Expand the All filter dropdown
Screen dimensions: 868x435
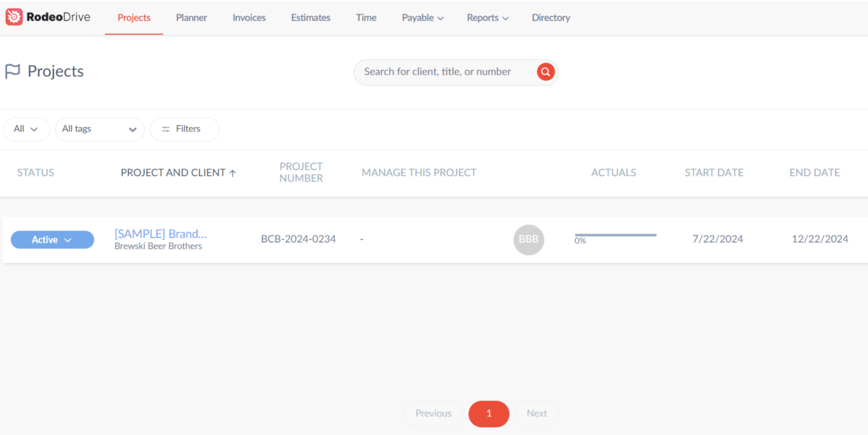(x=26, y=129)
